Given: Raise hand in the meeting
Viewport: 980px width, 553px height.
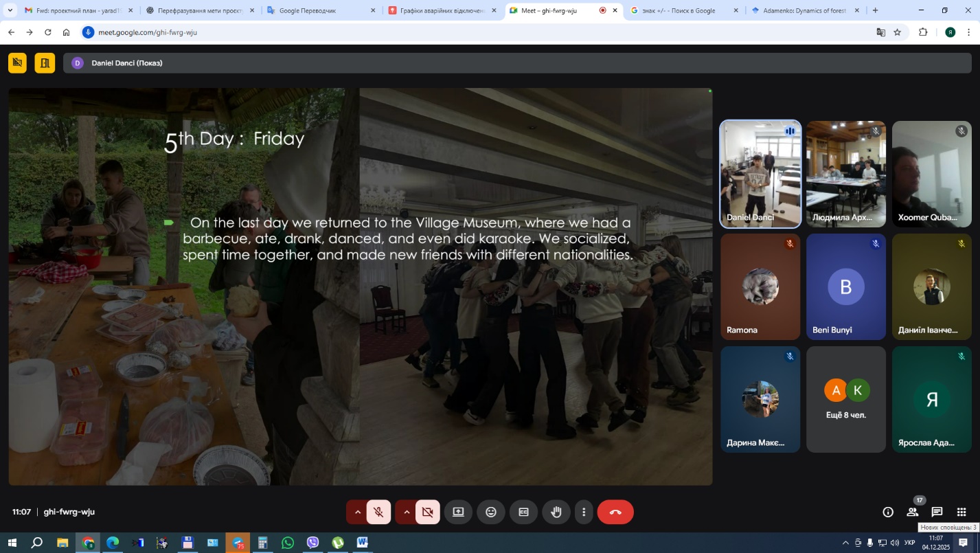Looking at the screenshot, I should coord(556,512).
